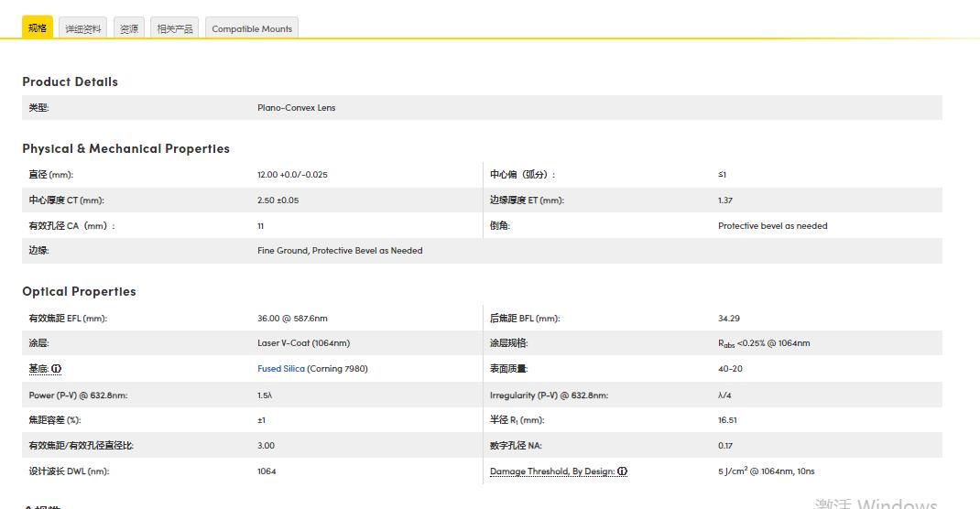This screenshot has width=980, height=509.
Task: Click the Optical Properties heading
Action: 79,291
